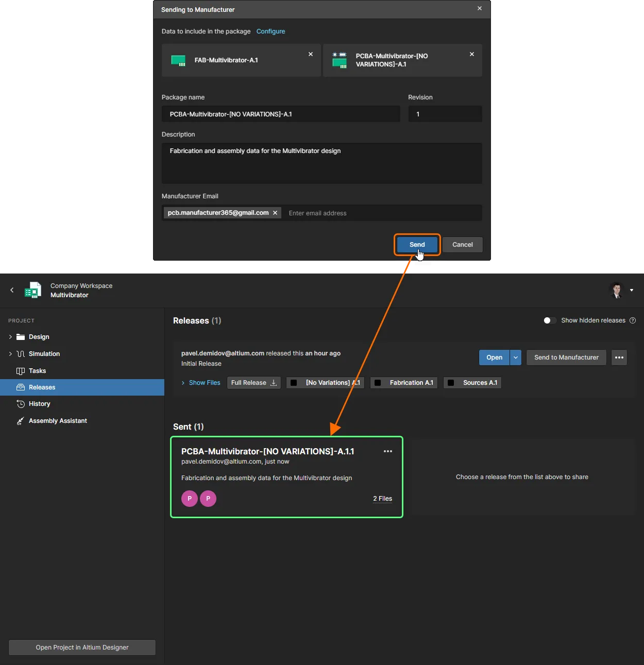Open the sent package more options menu
Image resolution: width=644 pixels, height=665 pixels.
pos(388,451)
